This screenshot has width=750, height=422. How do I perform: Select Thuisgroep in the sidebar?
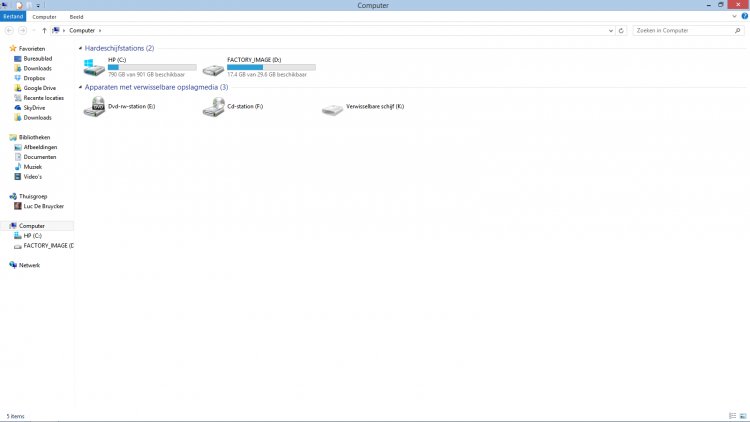click(33, 196)
